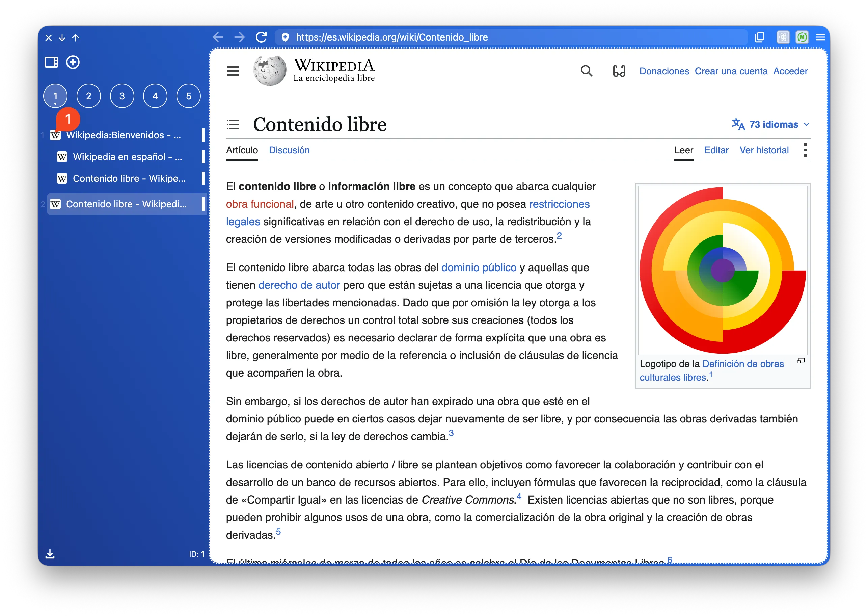Close the sidebar with the X icon
This screenshot has width=868, height=616.
click(x=49, y=37)
